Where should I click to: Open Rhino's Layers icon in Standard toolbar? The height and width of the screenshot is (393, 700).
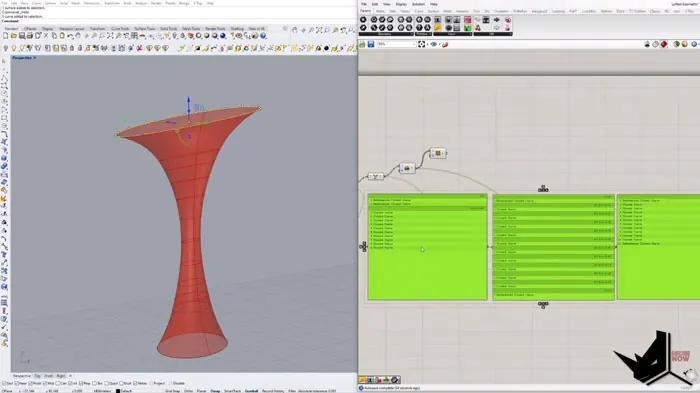[x=191, y=36]
